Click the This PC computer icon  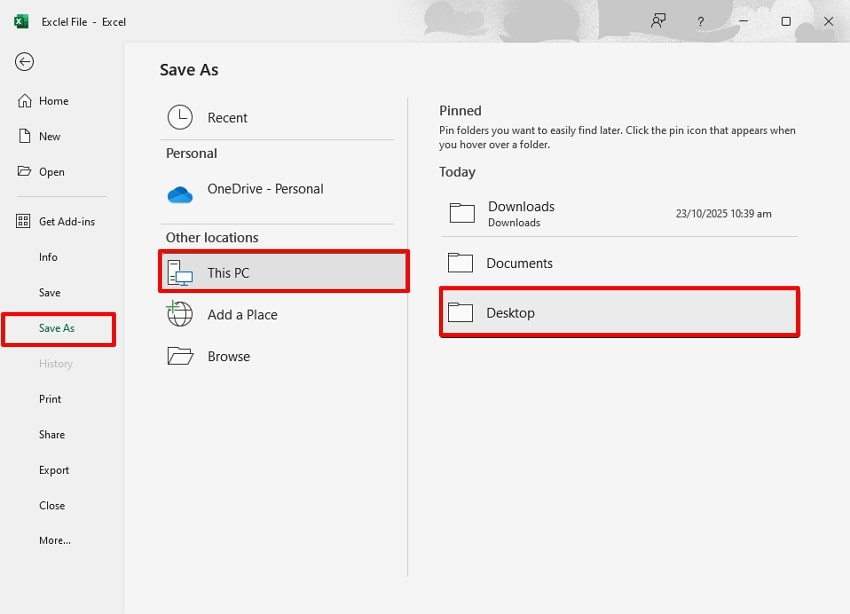coord(180,272)
